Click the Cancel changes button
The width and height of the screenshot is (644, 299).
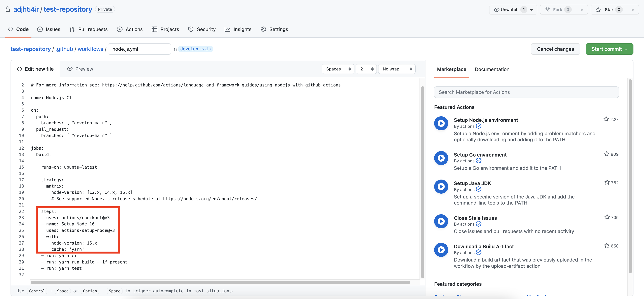coord(555,49)
